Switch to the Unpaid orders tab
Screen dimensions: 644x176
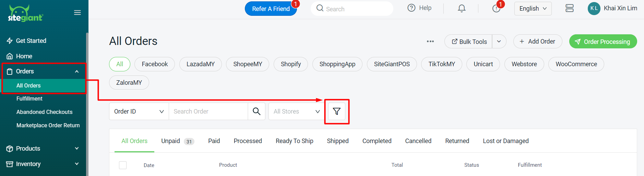[x=178, y=141]
